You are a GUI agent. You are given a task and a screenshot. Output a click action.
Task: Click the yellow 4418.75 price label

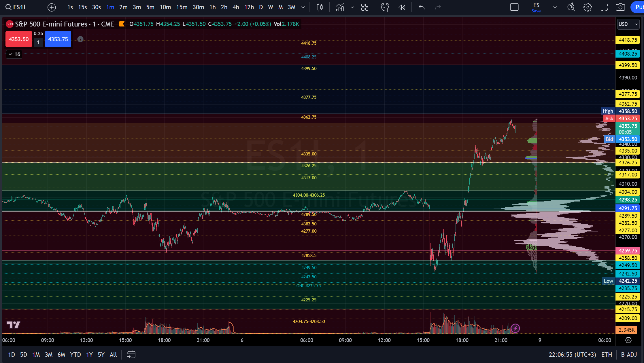click(628, 40)
